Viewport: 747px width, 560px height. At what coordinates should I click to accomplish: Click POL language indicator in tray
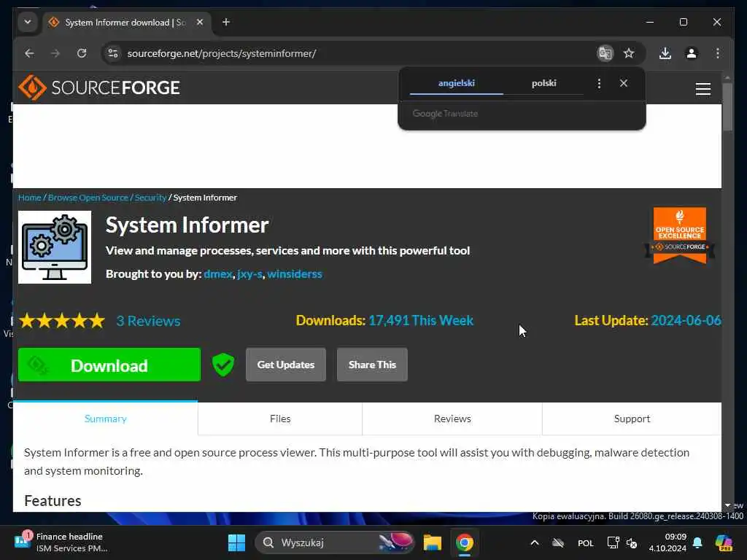[586, 543]
